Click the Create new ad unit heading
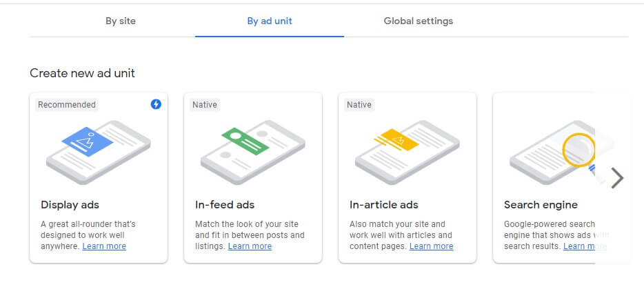This screenshot has height=287, width=644. (x=82, y=73)
